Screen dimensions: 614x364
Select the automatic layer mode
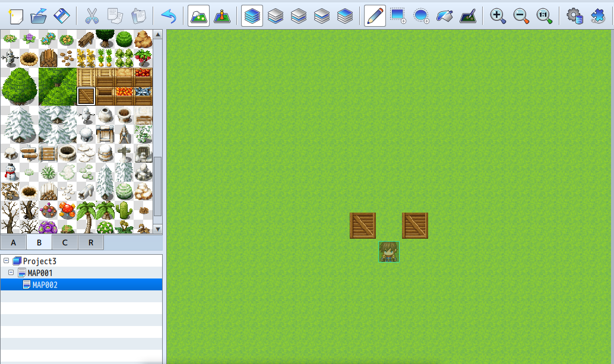[252, 16]
